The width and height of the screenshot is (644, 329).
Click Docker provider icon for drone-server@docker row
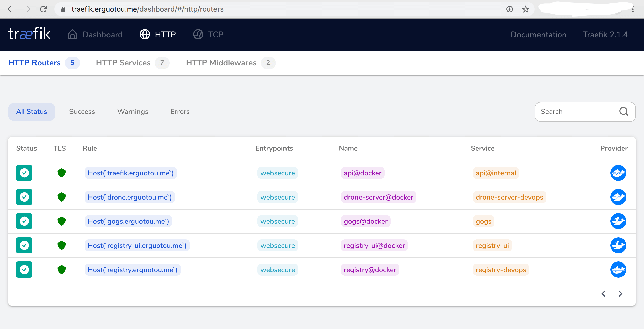(618, 197)
